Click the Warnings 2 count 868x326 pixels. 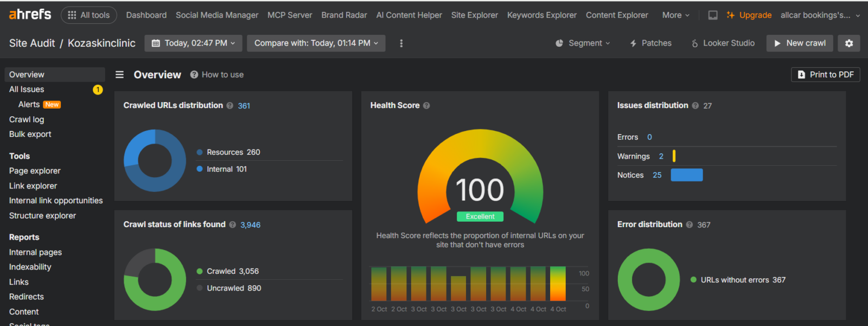(661, 156)
